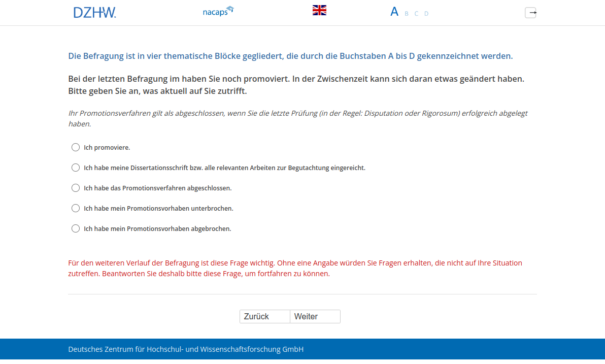This screenshot has width=605, height=364.
Task: Select 'Ich habe das Promotionsverfahren abgeschlossen.'
Action: [x=76, y=188]
